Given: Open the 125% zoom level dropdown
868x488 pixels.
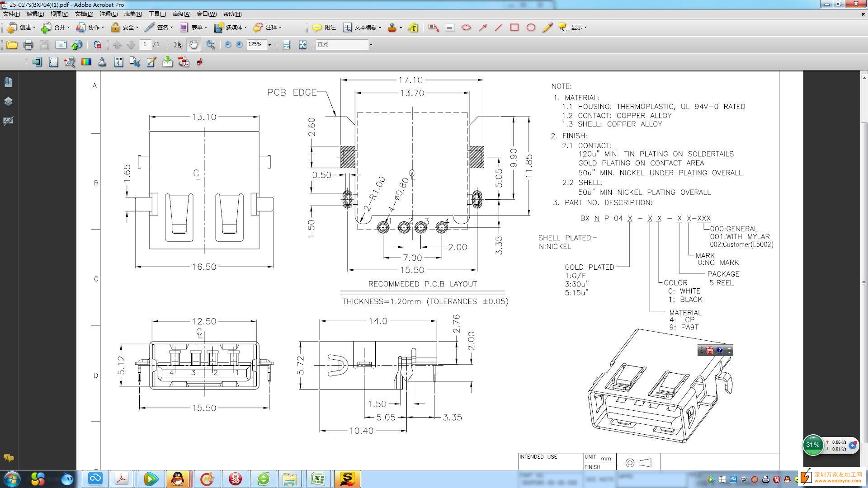Looking at the screenshot, I should click(269, 45).
